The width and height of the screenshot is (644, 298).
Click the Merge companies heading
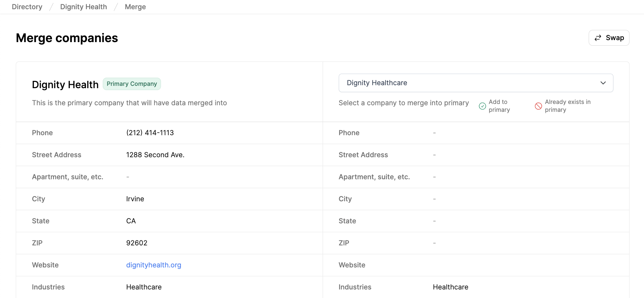pos(67,38)
